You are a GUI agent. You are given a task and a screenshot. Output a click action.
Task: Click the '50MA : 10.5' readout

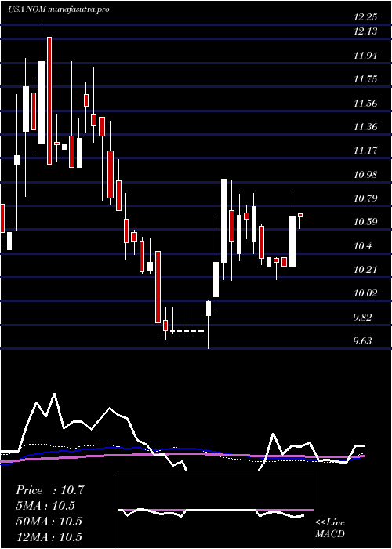pos(49,522)
